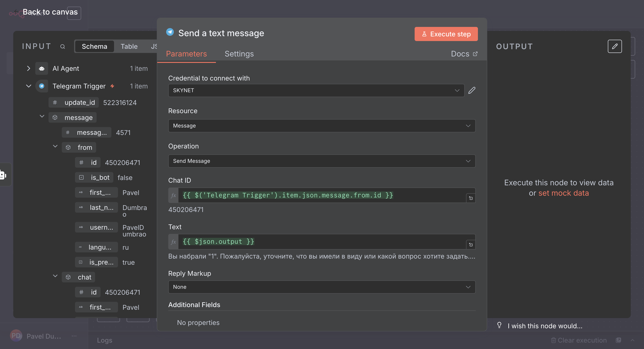Toggle the fx expression button for Chat ID

pyautogui.click(x=174, y=195)
